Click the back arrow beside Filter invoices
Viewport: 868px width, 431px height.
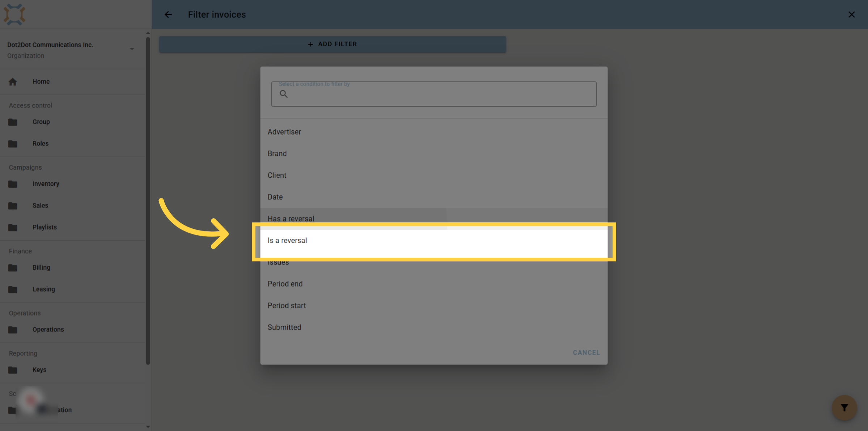tap(168, 14)
